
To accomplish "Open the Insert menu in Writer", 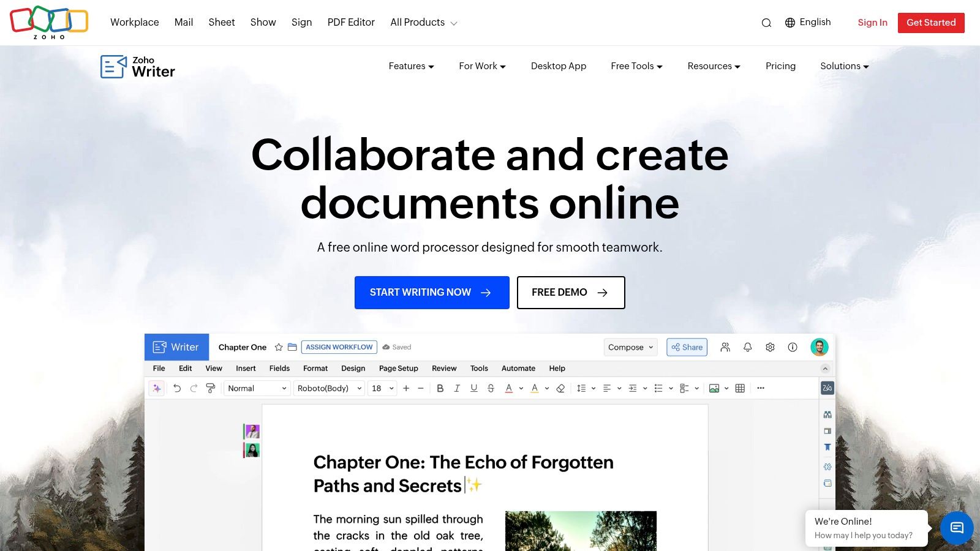I will [x=246, y=369].
